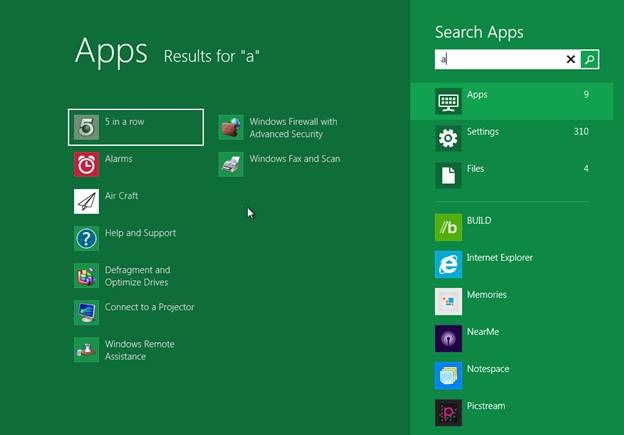Open the Air Craft paper plane icon
This screenshot has height=435, width=624.
(x=87, y=201)
